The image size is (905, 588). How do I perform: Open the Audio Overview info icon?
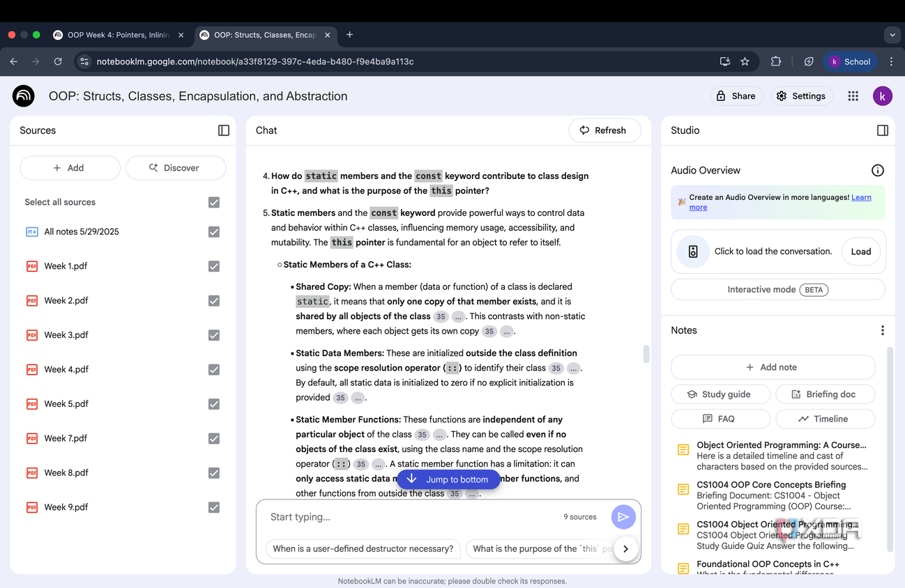[878, 170]
